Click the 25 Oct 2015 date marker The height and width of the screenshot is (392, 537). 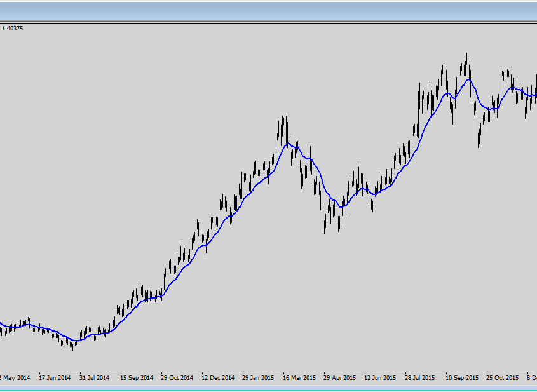[x=503, y=378]
